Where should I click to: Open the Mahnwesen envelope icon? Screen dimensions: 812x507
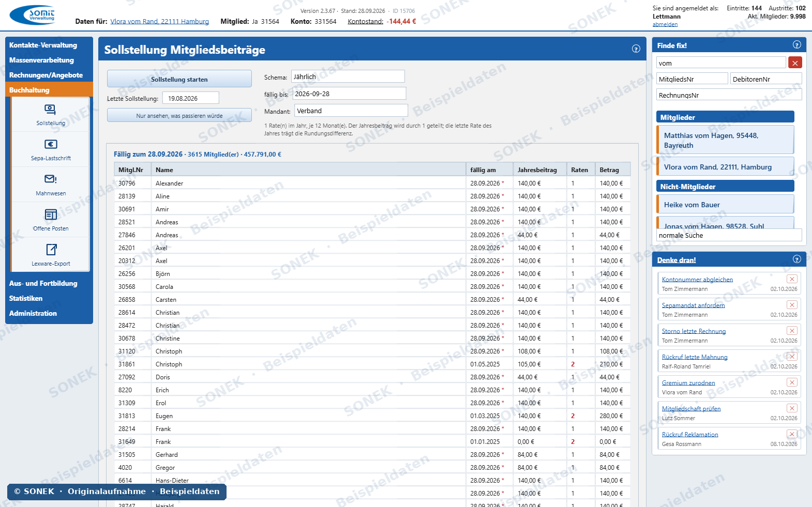(51, 179)
